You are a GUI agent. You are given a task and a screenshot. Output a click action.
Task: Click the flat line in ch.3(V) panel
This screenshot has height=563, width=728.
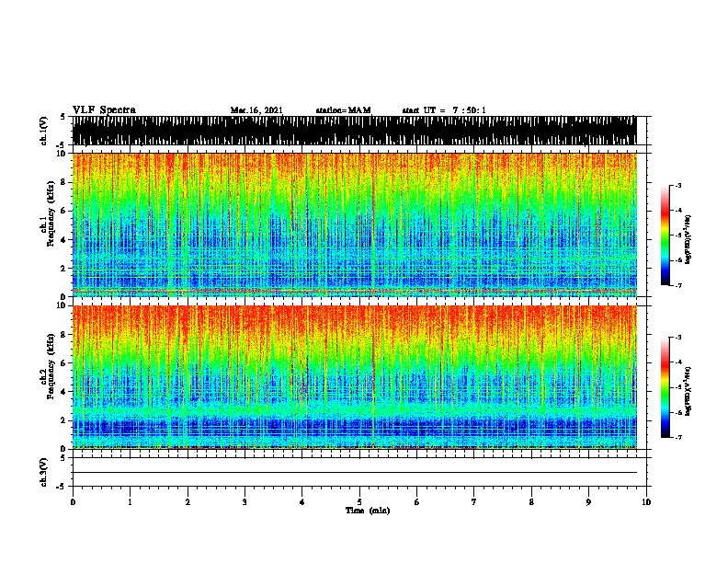[x=354, y=473]
